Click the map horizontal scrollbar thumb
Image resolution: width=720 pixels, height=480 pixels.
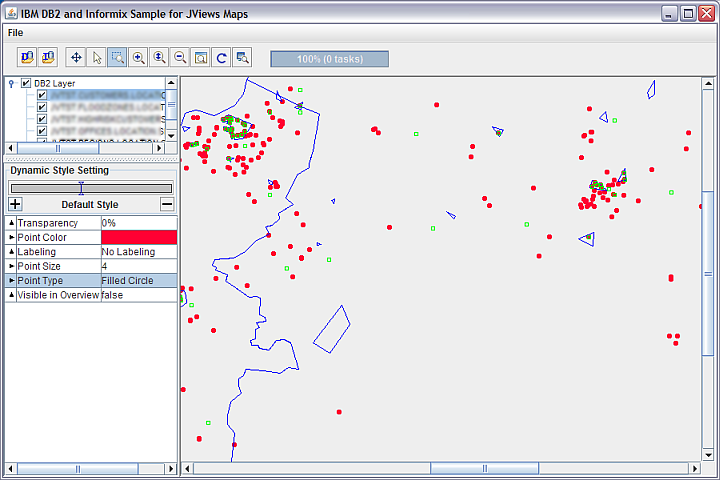point(484,469)
